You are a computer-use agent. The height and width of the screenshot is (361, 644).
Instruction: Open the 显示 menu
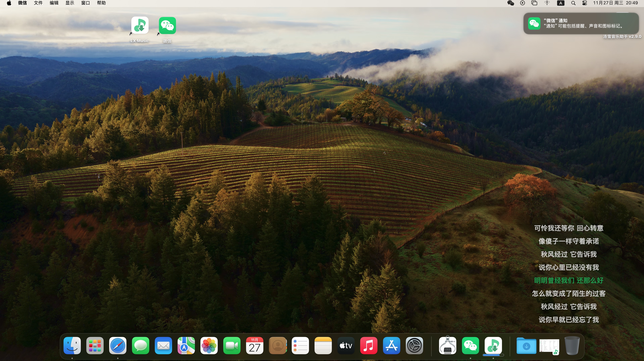pos(70,3)
